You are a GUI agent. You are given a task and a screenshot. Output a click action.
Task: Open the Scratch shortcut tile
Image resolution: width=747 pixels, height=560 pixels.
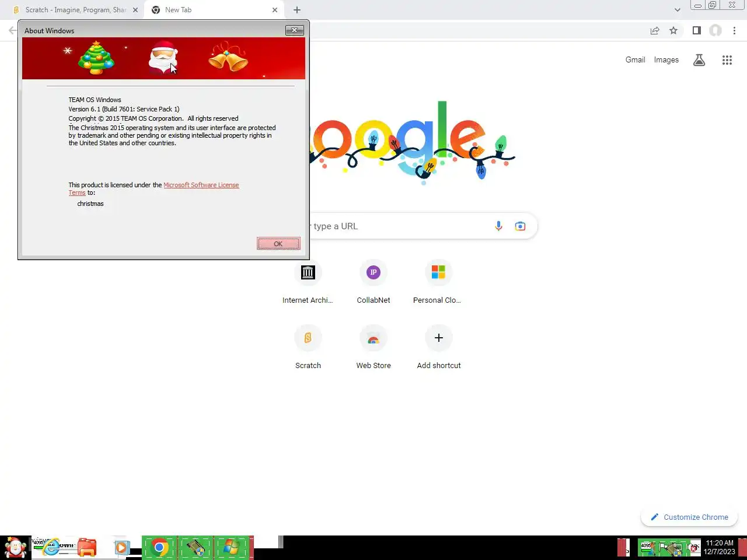click(308, 348)
